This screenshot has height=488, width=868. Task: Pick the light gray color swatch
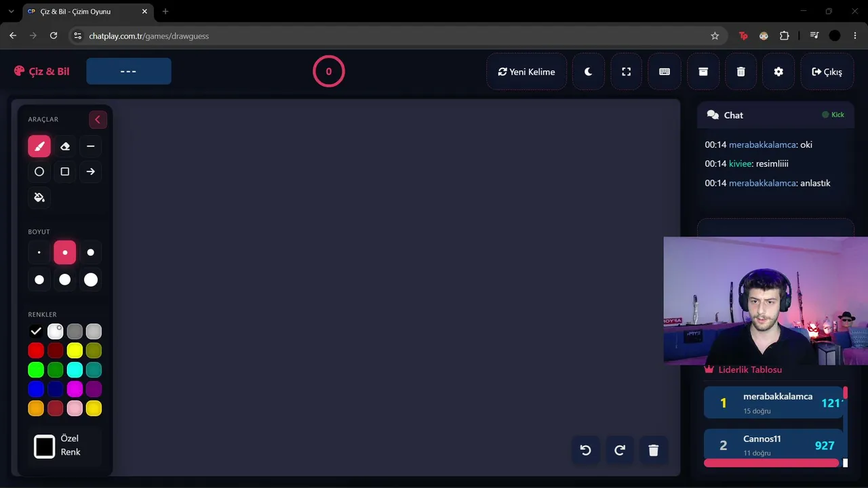pyautogui.click(x=94, y=331)
